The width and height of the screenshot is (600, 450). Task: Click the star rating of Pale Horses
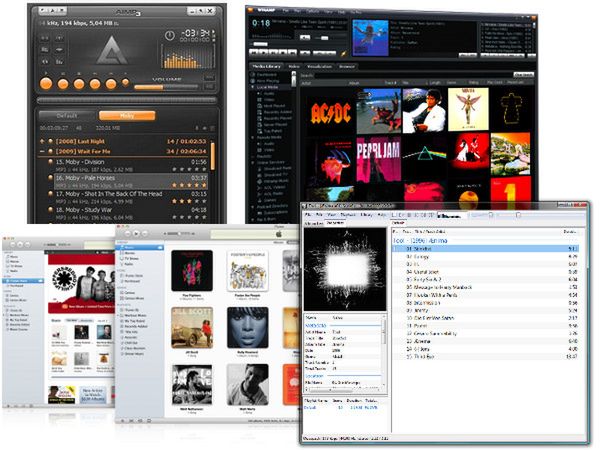189,185
